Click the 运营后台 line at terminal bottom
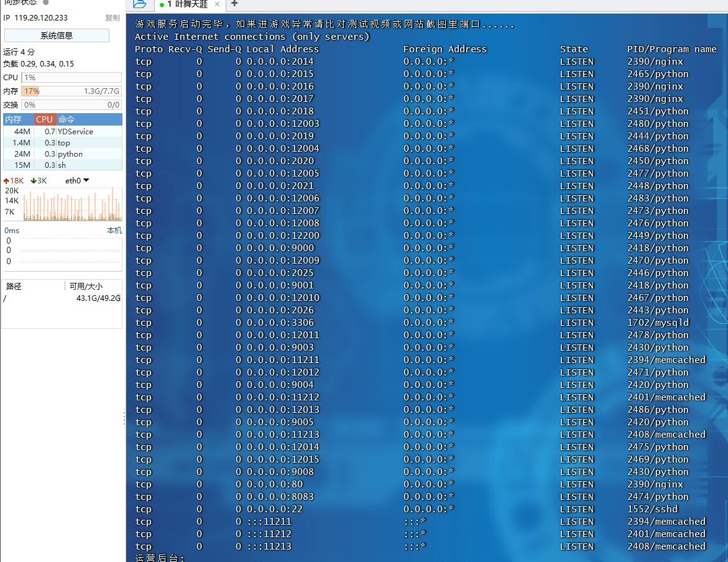Viewport: 728px width, 562px height. pyautogui.click(x=160, y=558)
